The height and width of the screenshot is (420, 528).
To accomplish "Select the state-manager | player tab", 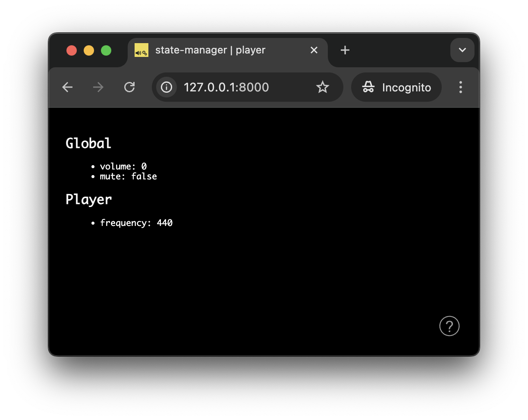I will pyautogui.click(x=211, y=50).
